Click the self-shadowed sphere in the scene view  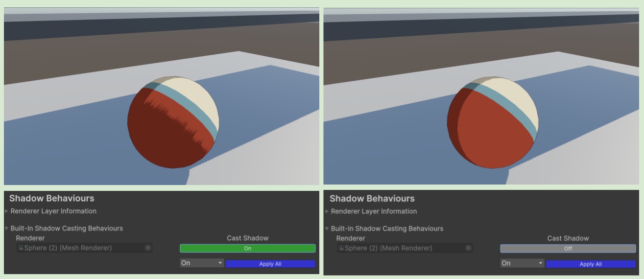[173, 122]
